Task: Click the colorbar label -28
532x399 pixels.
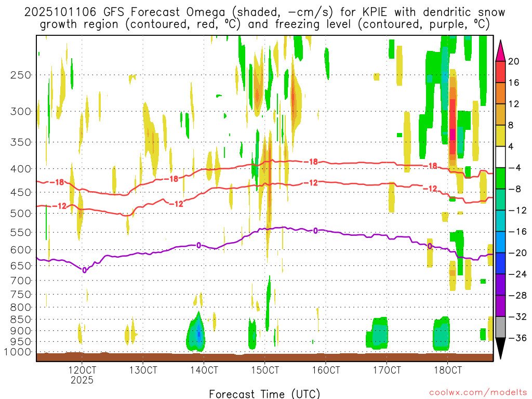Action: (517, 296)
